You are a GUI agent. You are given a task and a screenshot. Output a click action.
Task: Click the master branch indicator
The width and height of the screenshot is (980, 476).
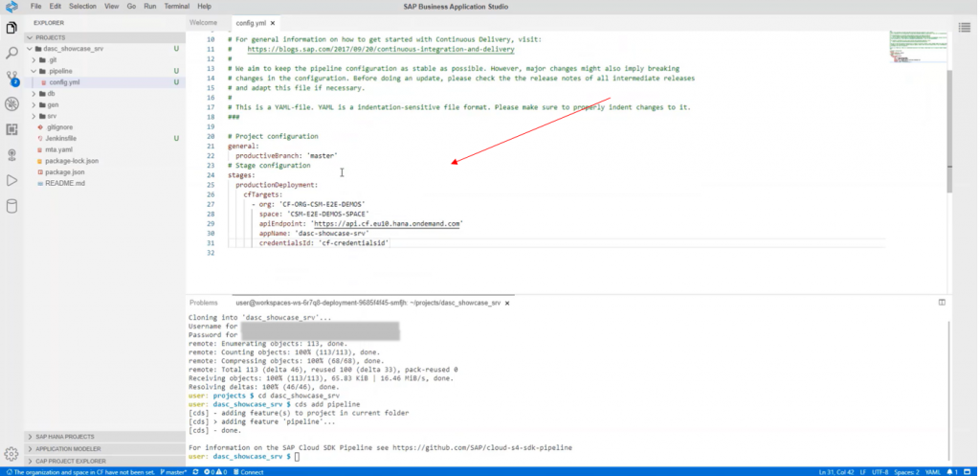[173, 472]
